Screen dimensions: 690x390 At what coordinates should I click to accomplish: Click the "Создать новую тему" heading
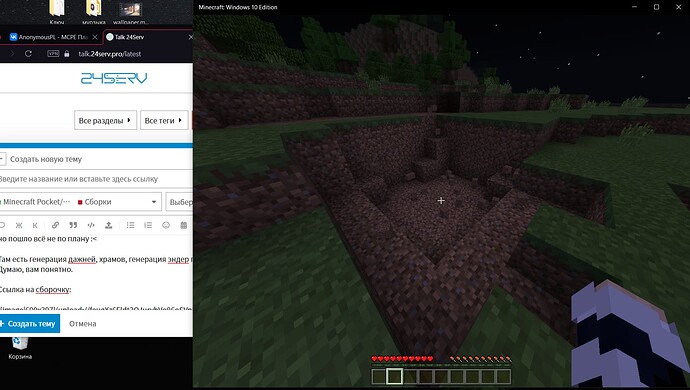[46, 159]
